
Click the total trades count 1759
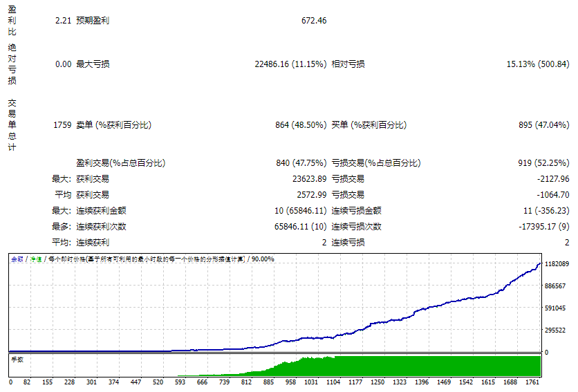pos(62,125)
